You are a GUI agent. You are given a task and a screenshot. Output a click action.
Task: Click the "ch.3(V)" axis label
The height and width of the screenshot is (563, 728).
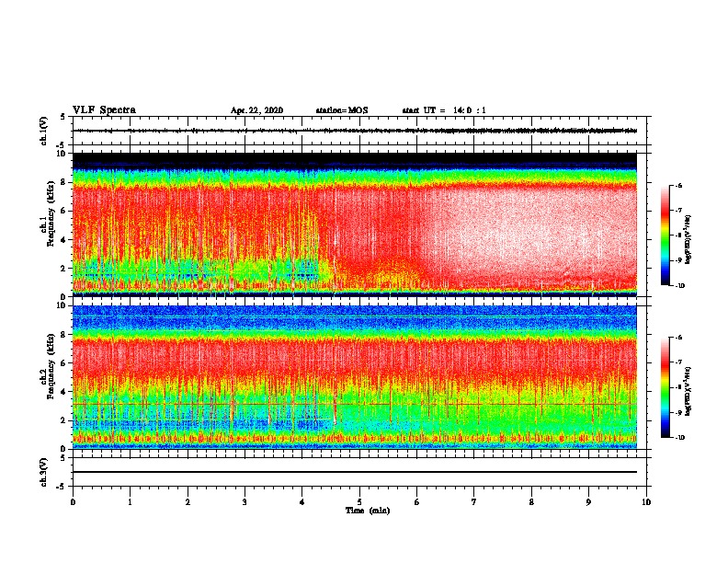pyautogui.click(x=43, y=472)
